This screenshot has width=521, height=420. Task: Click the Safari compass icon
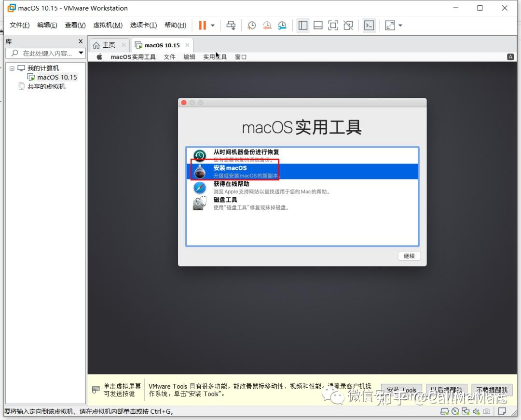[200, 188]
